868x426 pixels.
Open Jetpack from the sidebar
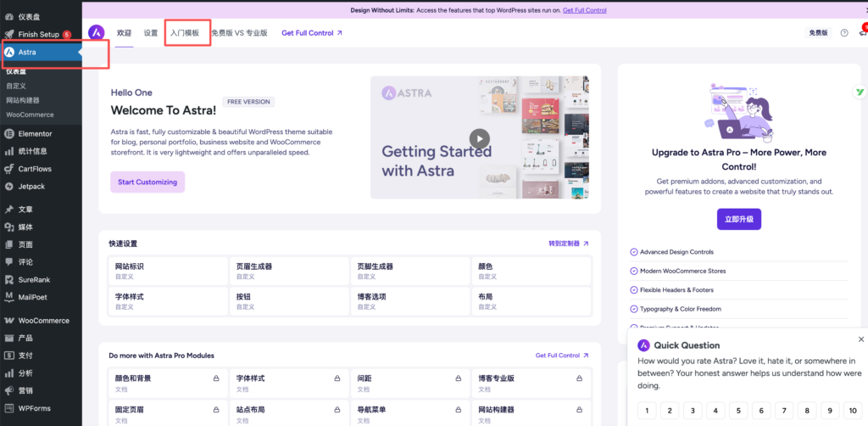(31, 186)
